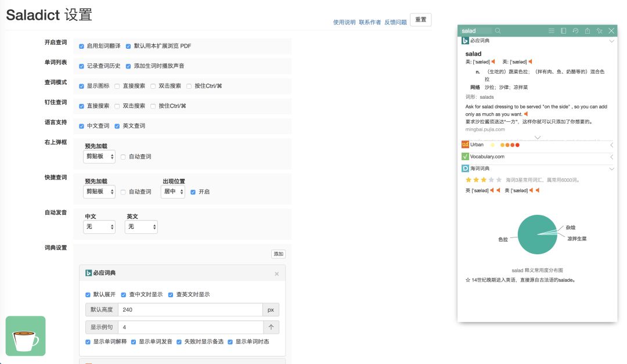Image resolution: width=627 pixels, height=364 pixels.
Task: Click the pin icon in panel header
Action: tap(599, 31)
